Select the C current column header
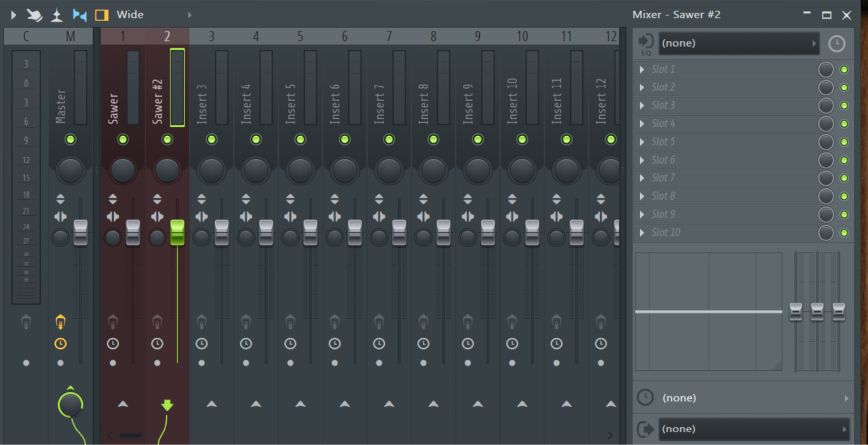Image resolution: width=868 pixels, height=445 pixels. click(26, 36)
